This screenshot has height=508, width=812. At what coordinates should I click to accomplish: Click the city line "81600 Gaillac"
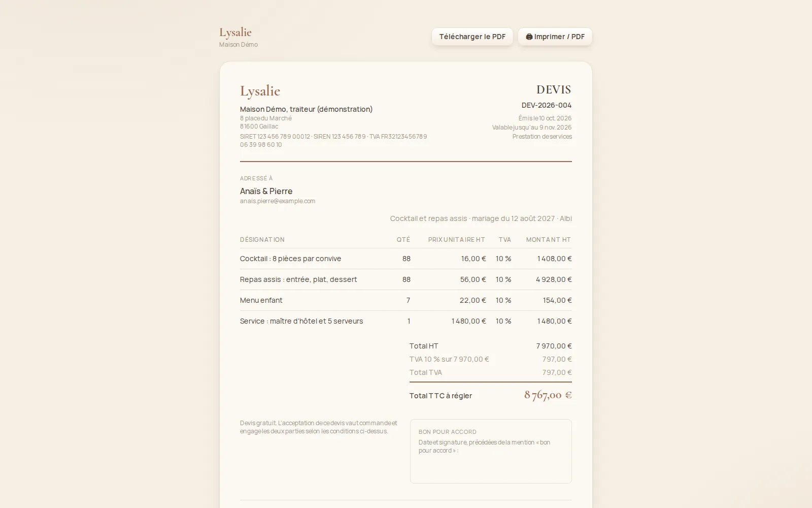tap(259, 126)
